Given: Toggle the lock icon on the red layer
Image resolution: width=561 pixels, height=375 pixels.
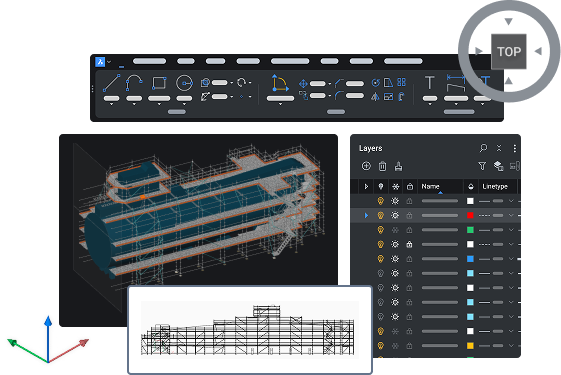Looking at the screenshot, I should click(409, 215).
